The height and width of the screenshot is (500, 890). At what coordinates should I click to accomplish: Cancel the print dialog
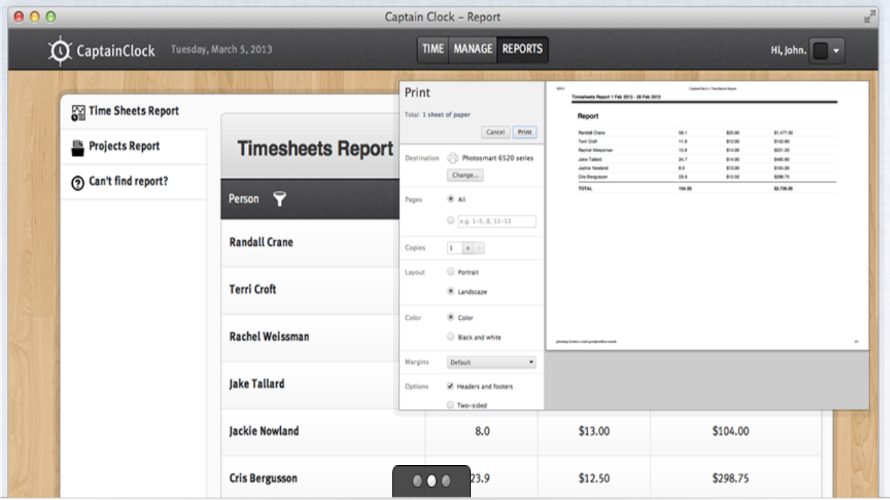[495, 132]
